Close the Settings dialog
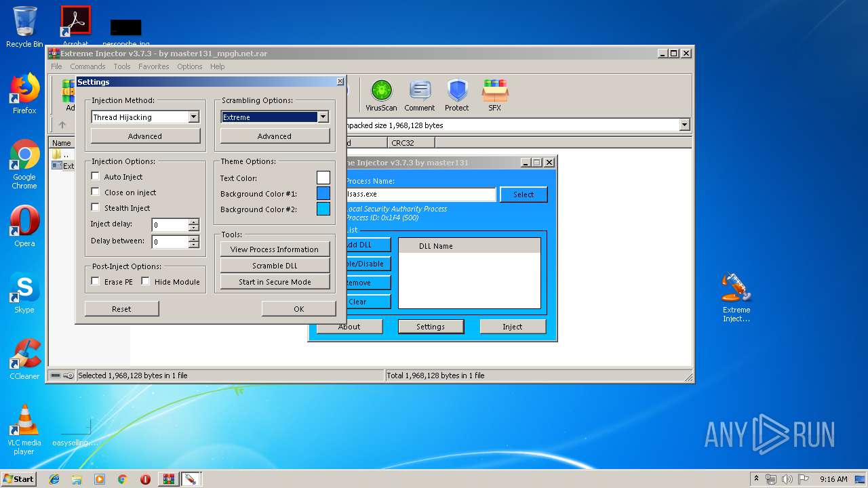The image size is (868, 488). point(340,81)
